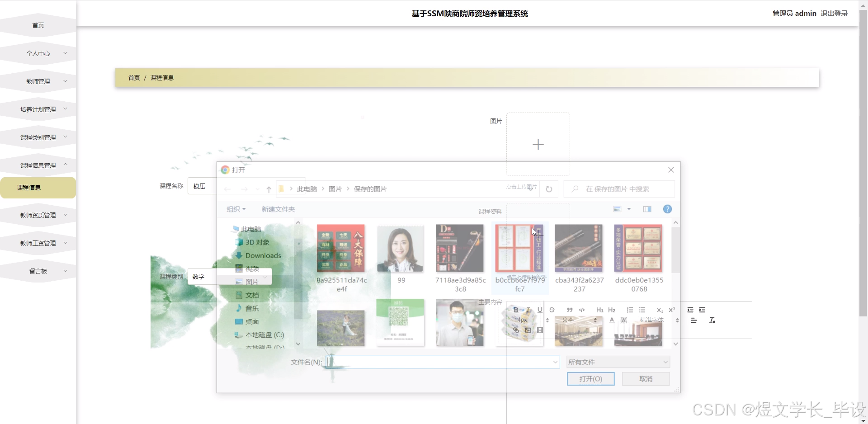Select the file 7118ae3d9a85c3c8

pyautogui.click(x=460, y=259)
